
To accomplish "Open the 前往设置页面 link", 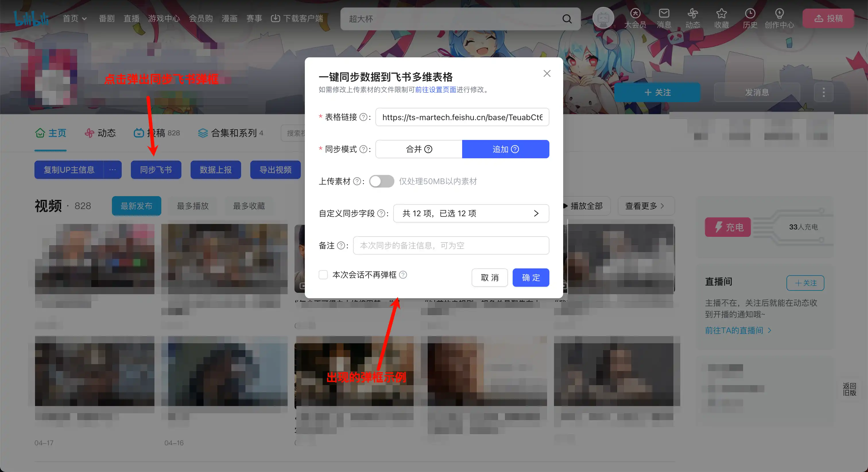I will [x=435, y=90].
